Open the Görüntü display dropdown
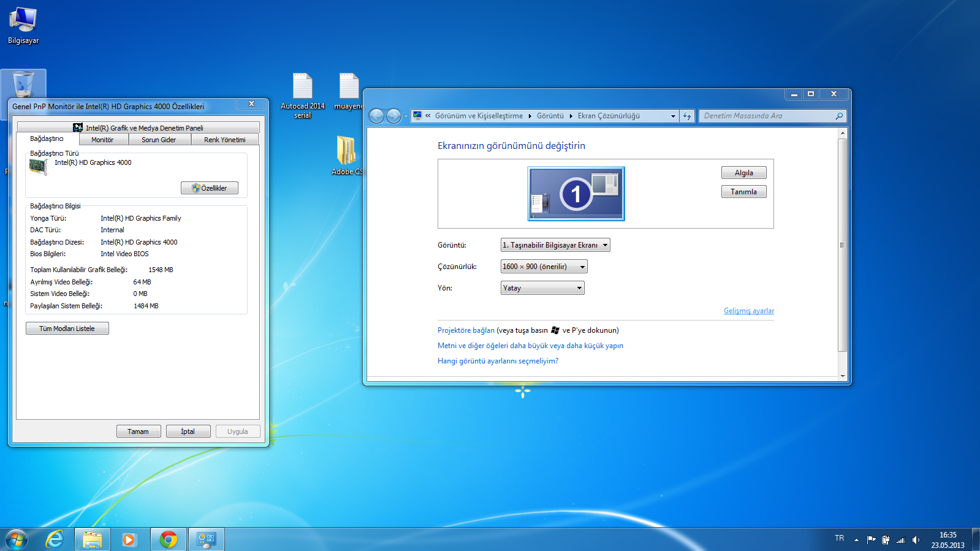Screen dimensions: 980x551 click(x=555, y=245)
